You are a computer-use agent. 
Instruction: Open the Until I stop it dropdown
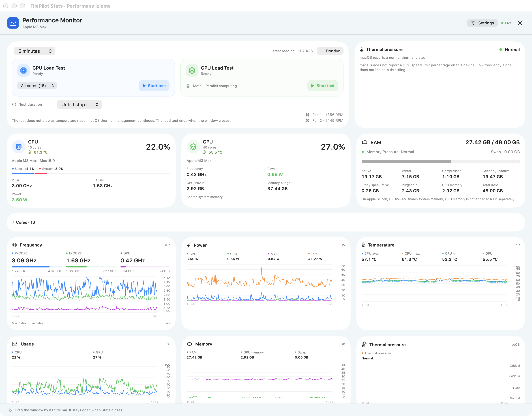click(79, 104)
